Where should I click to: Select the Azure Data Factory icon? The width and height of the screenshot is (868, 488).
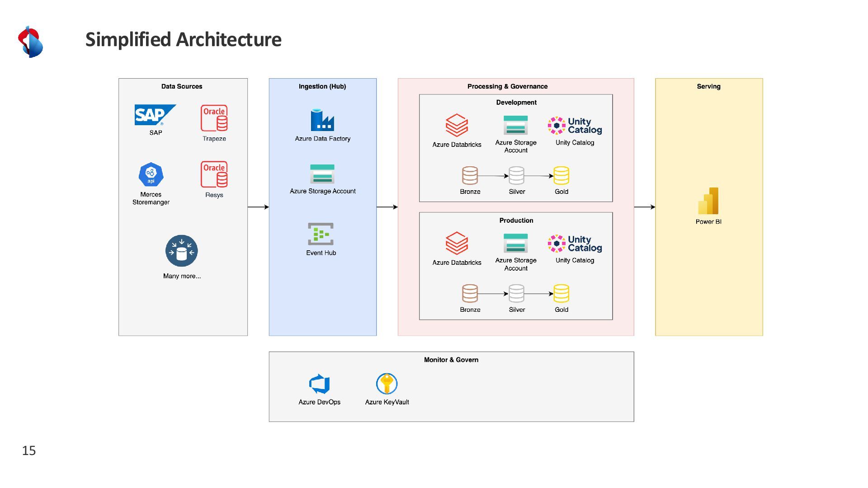(x=322, y=120)
